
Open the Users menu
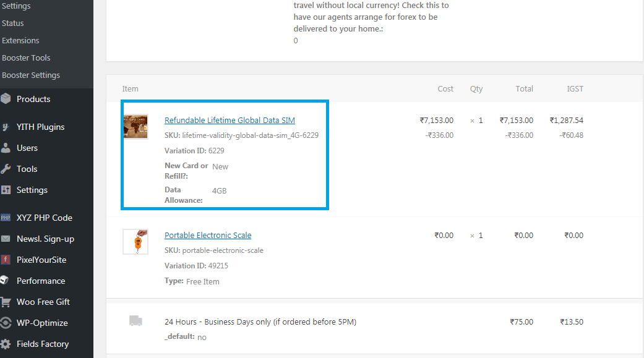click(x=27, y=148)
